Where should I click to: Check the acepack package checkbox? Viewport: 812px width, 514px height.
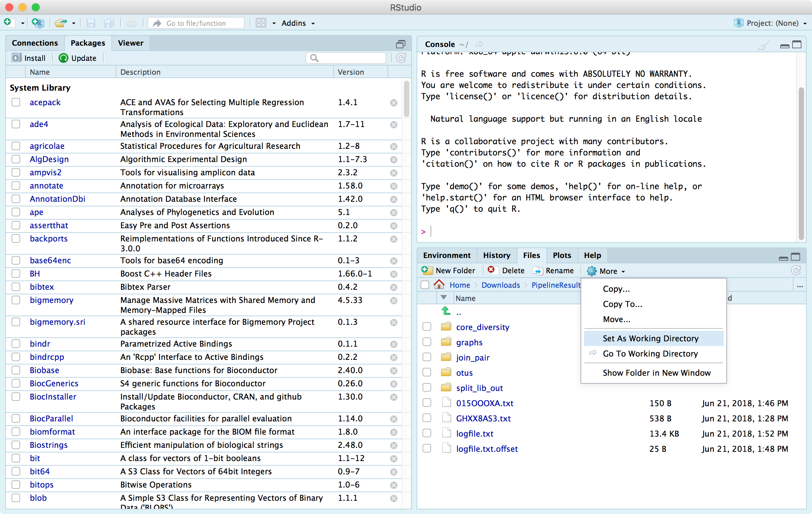16,102
